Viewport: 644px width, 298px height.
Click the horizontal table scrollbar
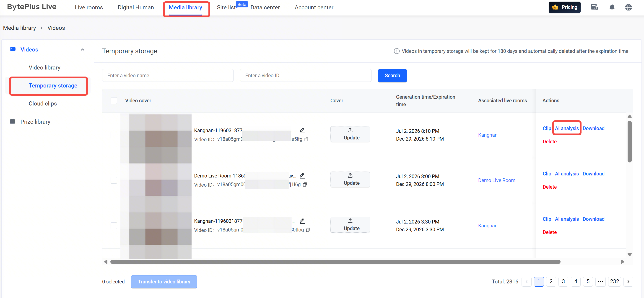(x=335, y=262)
